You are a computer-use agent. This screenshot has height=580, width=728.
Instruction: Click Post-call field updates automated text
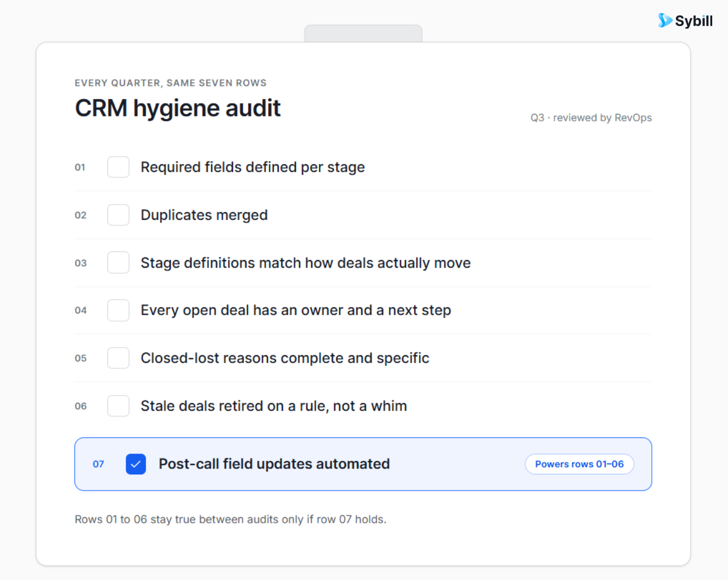pyautogui.click(x=274, y=464)
